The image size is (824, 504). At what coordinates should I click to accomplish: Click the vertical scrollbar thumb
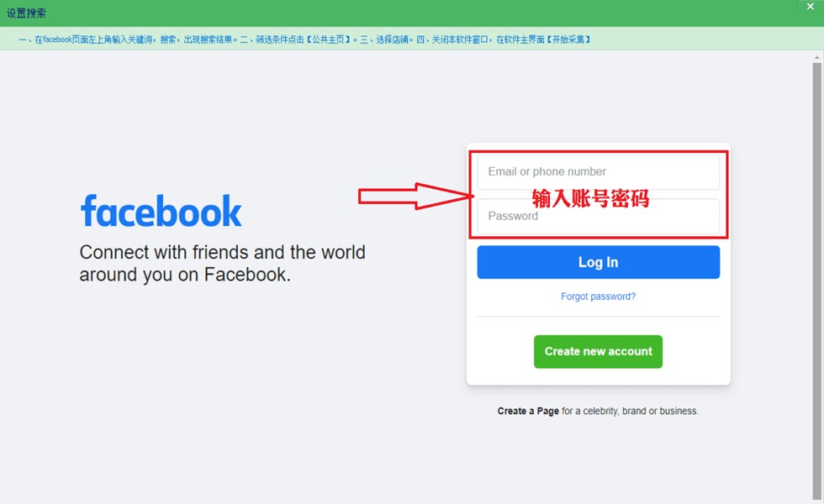(x=816, y=281)
